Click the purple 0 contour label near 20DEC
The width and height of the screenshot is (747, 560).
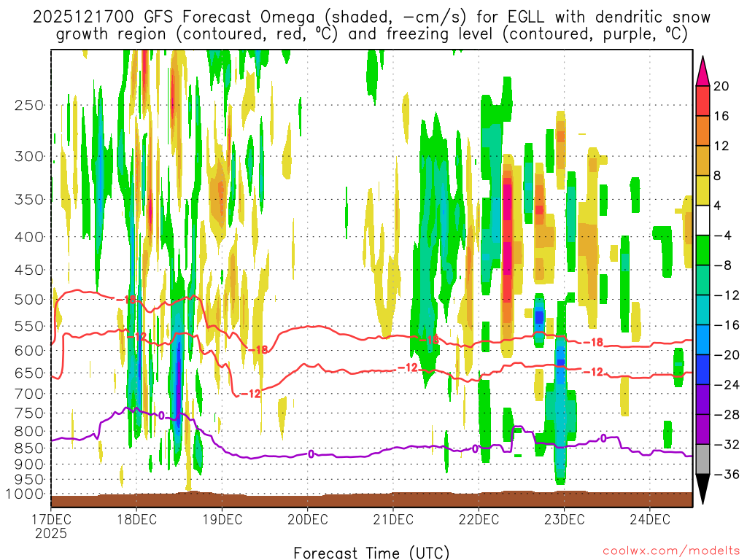311,454
